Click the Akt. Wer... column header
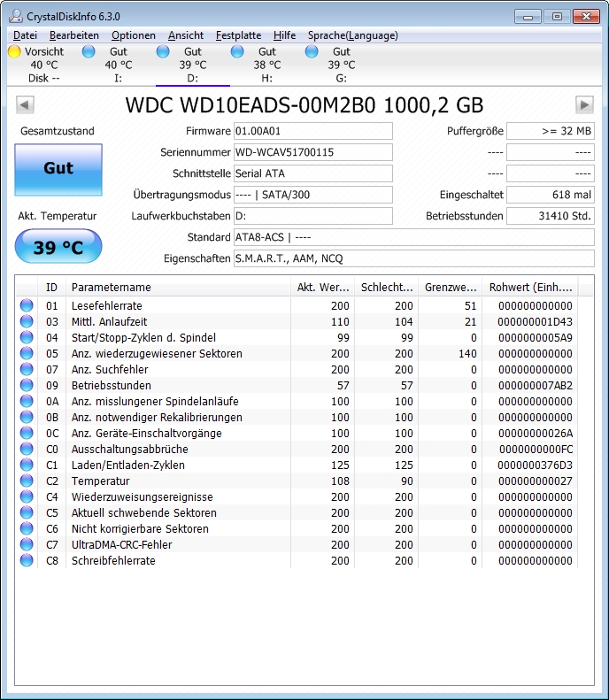The image size is (609, 700). coord(323,287)
